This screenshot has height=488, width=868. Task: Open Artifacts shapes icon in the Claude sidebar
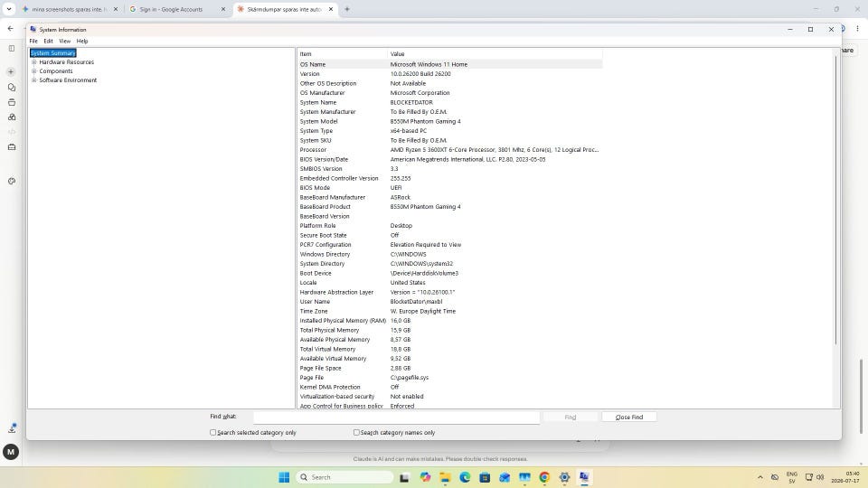click(12, 117)
